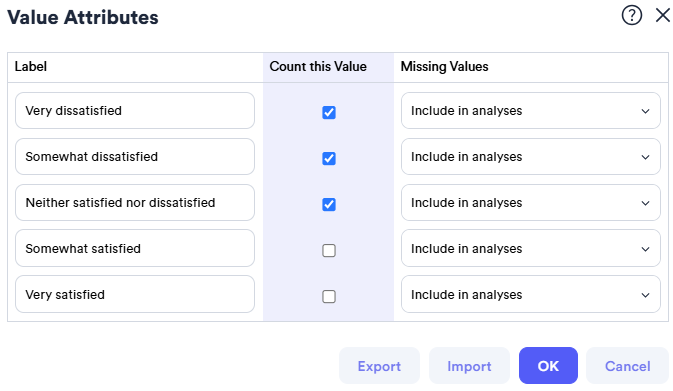The height and width of the screenshot is (391, 673).
Task: Edit the Somewhat satisfied label field
Action: [135, 249]
